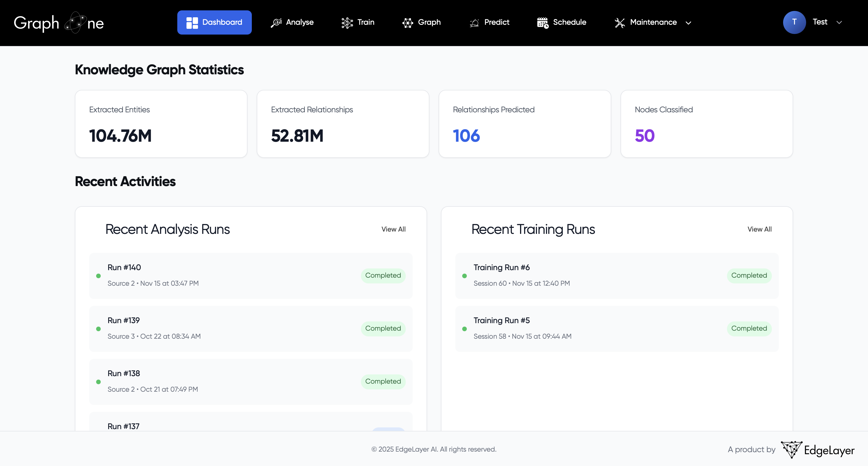Open the Run #140 entry

(x=250, y=276)
